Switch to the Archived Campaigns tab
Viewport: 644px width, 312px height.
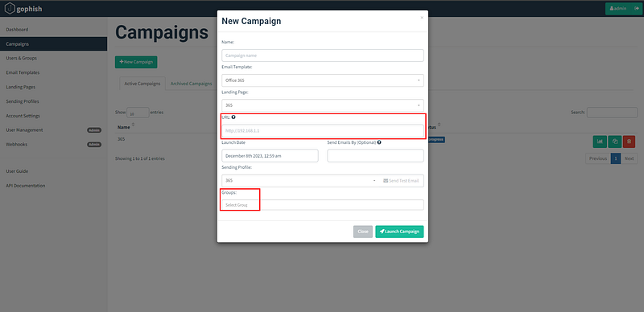[x=192, y=84]
